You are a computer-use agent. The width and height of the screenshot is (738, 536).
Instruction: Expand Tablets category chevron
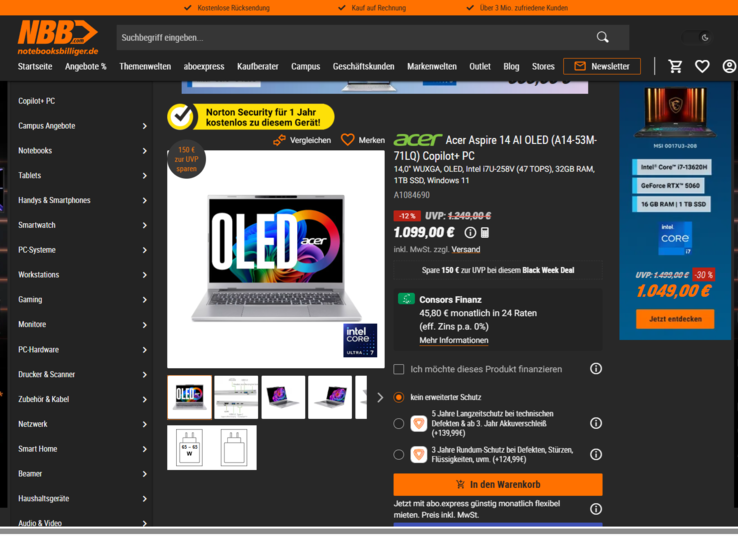[144, 176]
